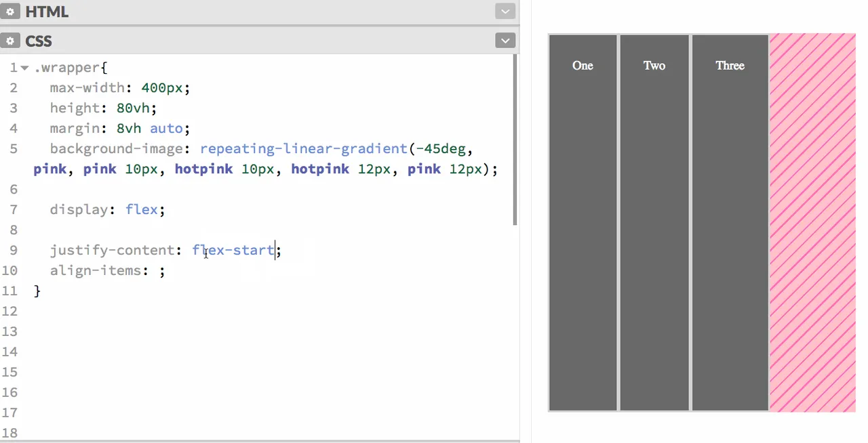Click line number 18 in gutter
Image resolution: width=868 pixels, height=443 pixels.
[9, 434]
